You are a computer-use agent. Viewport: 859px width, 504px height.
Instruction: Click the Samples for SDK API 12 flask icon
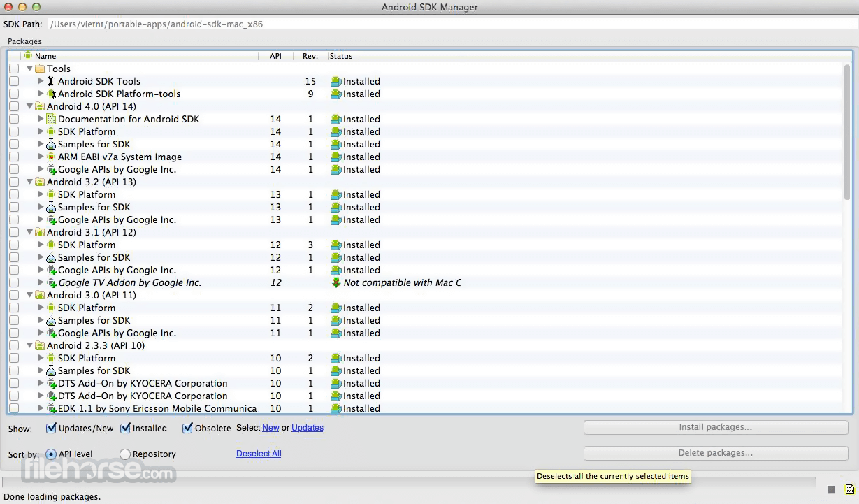point(50,257)
